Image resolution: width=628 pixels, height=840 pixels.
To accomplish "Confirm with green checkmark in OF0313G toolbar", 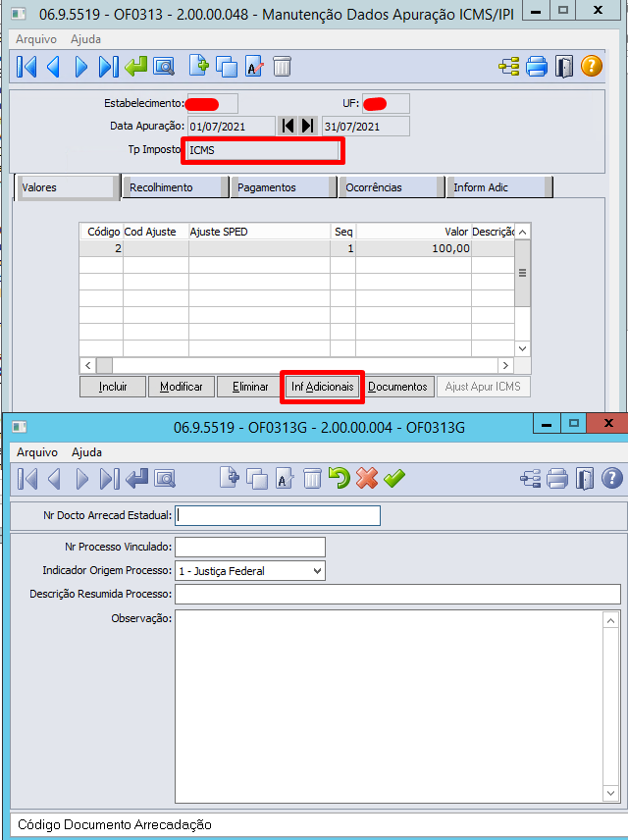I will [x=394, y=478].
